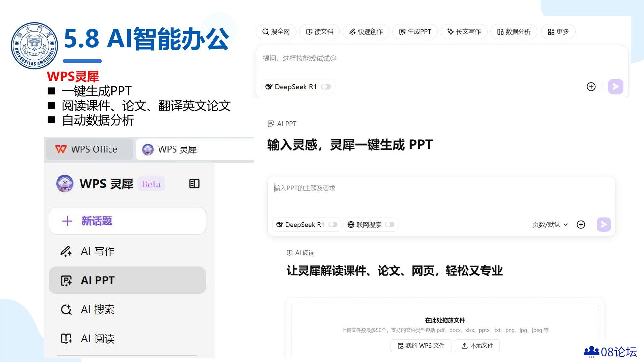
Task: Open the 更多 options chip
Action: point(558,32)
